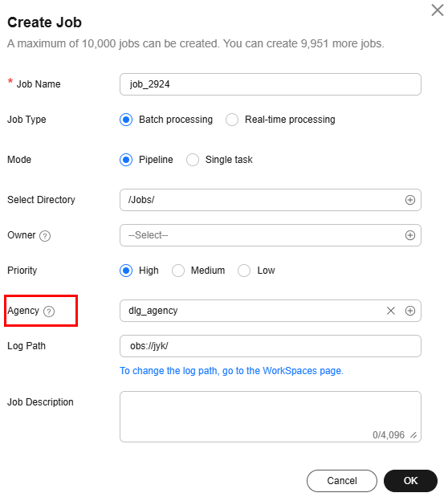The image size is (448, 501).
Task: Clear the dlg_agency value with X icon
Action: pyautogui.click(x=390, y=311)
